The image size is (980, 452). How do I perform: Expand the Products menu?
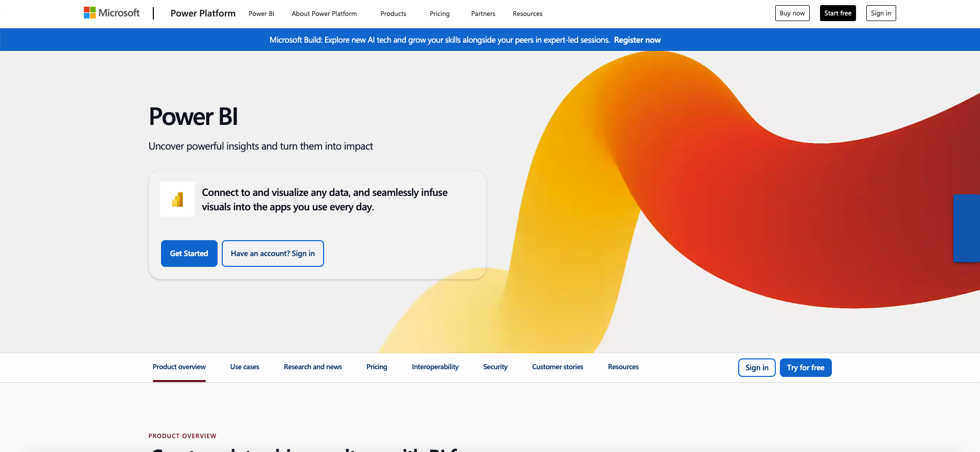tap(393, 14)
